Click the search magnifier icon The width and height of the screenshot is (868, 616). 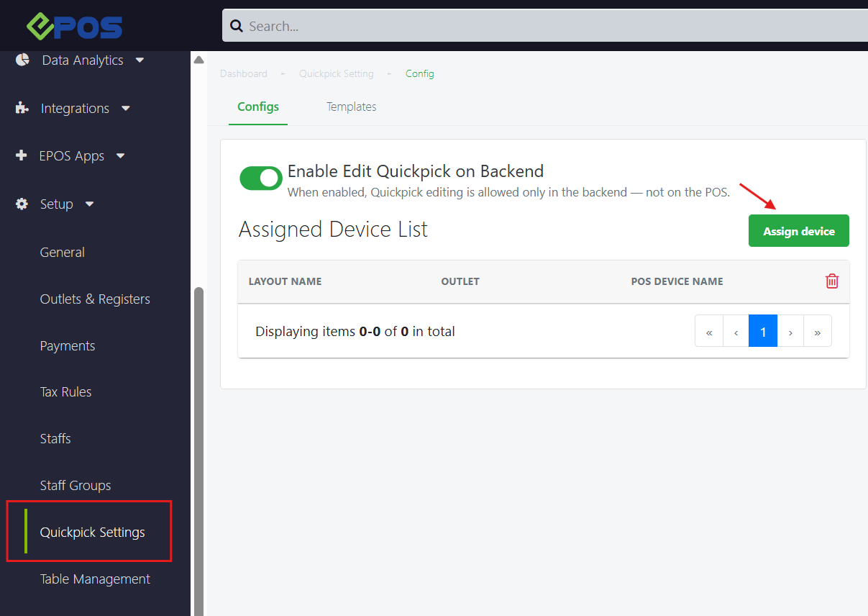pos(237,27)
